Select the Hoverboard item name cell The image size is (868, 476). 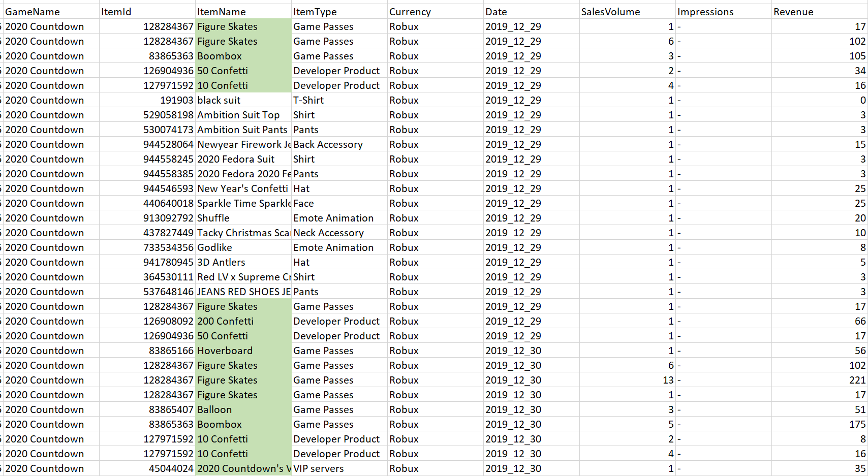pos(243,351)
